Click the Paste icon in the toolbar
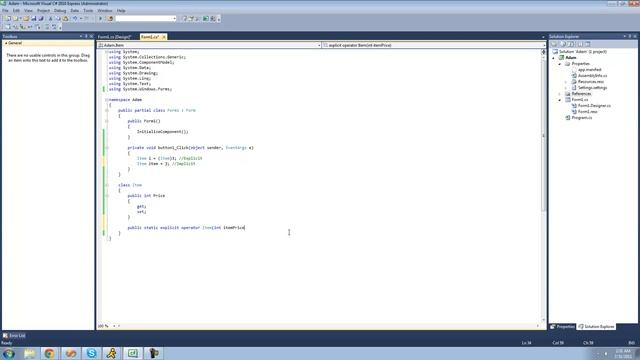This screenshot has width=640, height=360. click(x=65, y=18)
